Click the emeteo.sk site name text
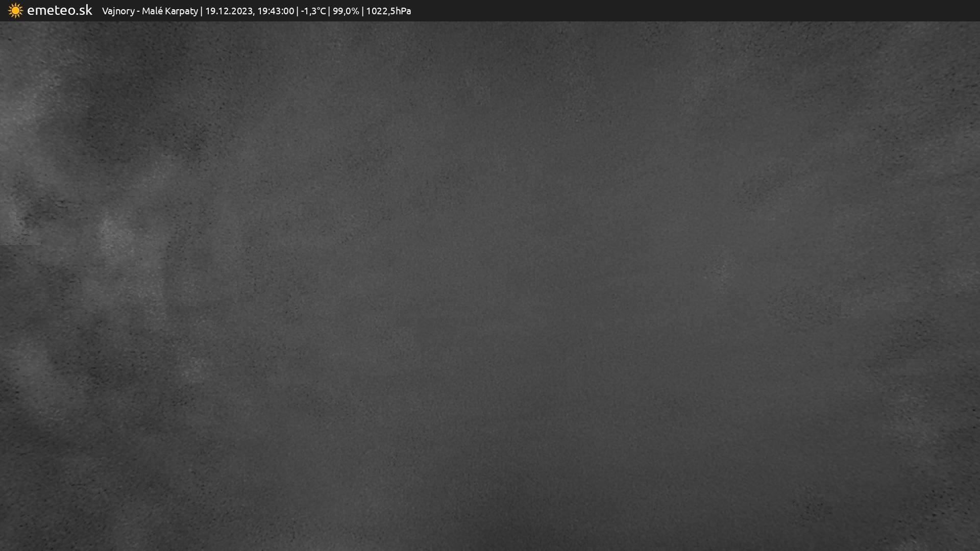 coord(59,11)
